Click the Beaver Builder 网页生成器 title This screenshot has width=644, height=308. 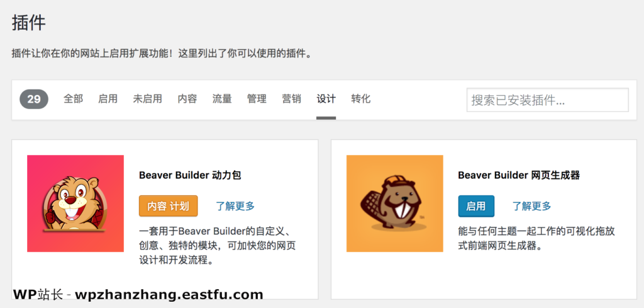[x=519, y=175]
